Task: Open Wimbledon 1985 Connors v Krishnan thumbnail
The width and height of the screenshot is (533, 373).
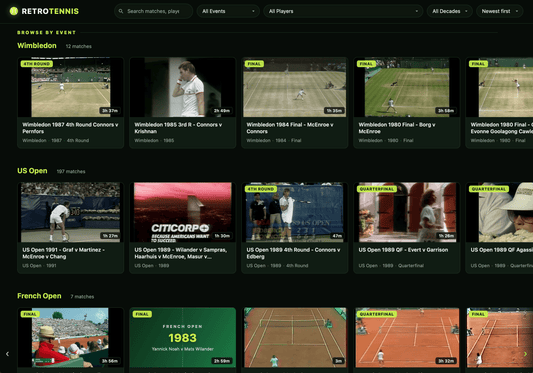Action: tap(183, 87)
